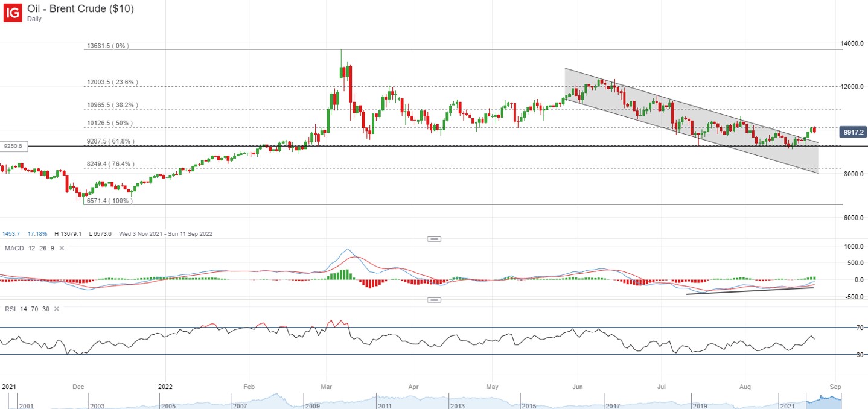Image resolution: width=868 pixels, height=409 pixels.
Task: Click the 8000.0 price axis value
Action: (854, 174)
